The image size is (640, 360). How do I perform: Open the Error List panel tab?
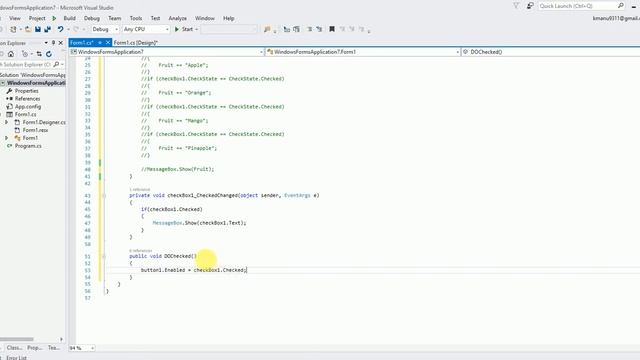[x=16, y=358]
